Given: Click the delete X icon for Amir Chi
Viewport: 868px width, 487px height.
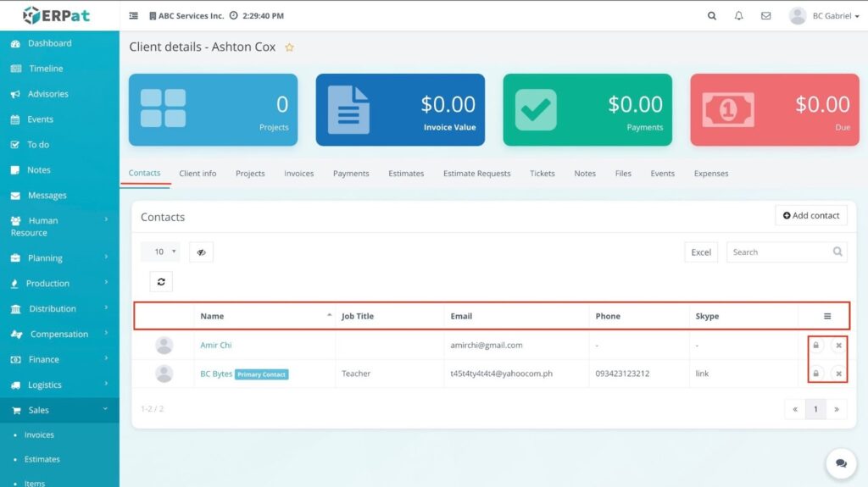Looking at the screenshot, I should 838,346.
